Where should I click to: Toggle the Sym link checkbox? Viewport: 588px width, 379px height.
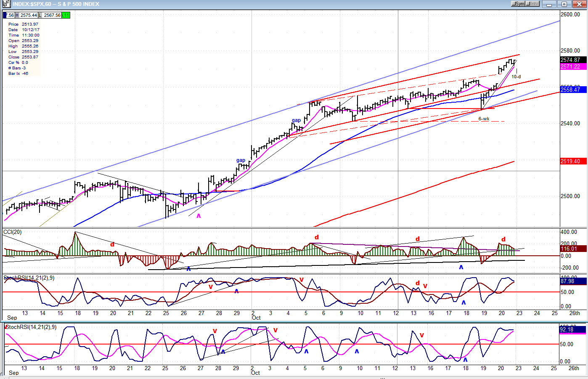click(x=518, y=4)
